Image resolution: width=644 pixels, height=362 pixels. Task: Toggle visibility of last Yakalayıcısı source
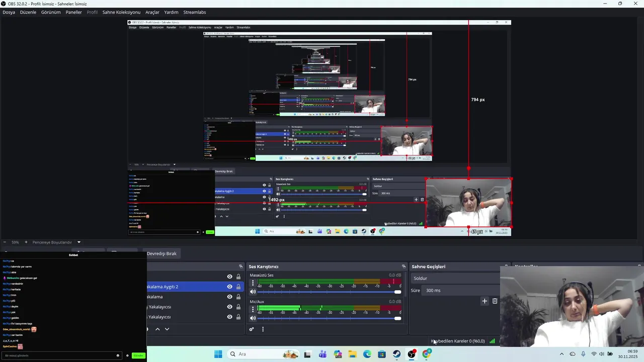point(229,317)
